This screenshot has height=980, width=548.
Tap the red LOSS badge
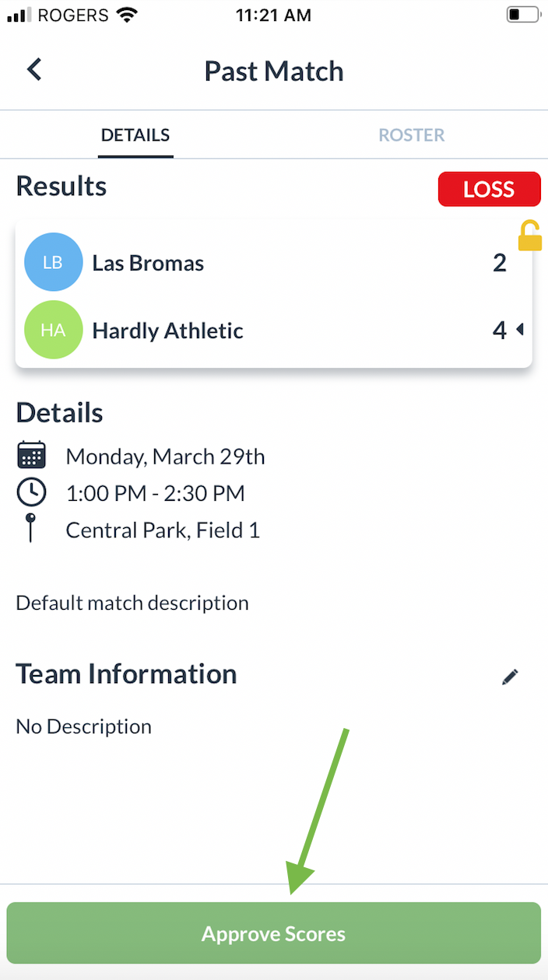click(489, 189)
